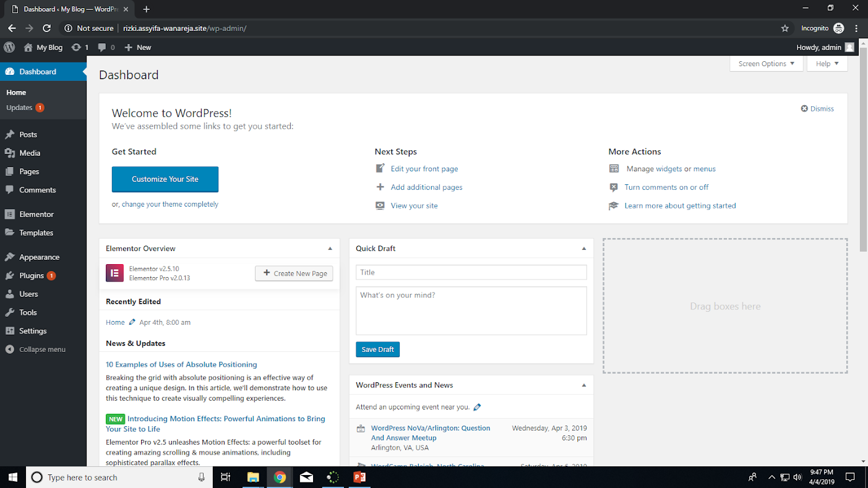The width and height of the screenshot is (868, 488).
Task: Select the Home submenu item
Action: pos(16,92)
